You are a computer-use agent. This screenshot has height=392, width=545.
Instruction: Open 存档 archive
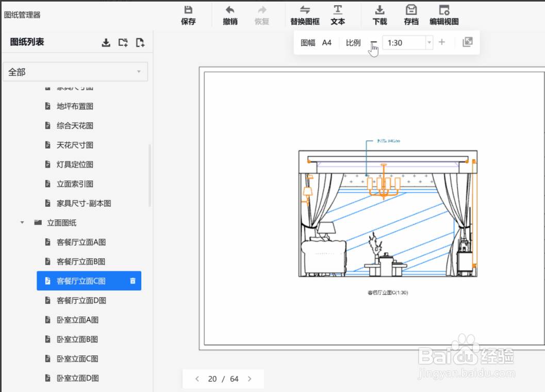[410, 14]
